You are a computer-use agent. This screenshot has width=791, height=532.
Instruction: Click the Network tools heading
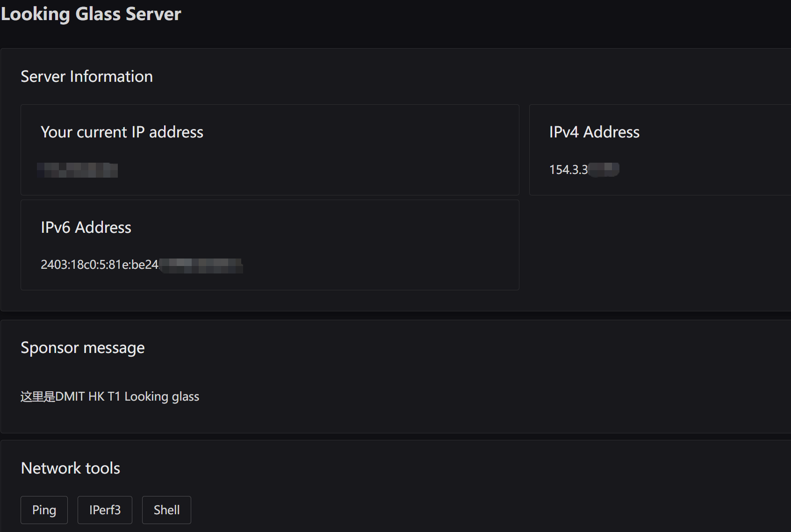pos(71,468)
